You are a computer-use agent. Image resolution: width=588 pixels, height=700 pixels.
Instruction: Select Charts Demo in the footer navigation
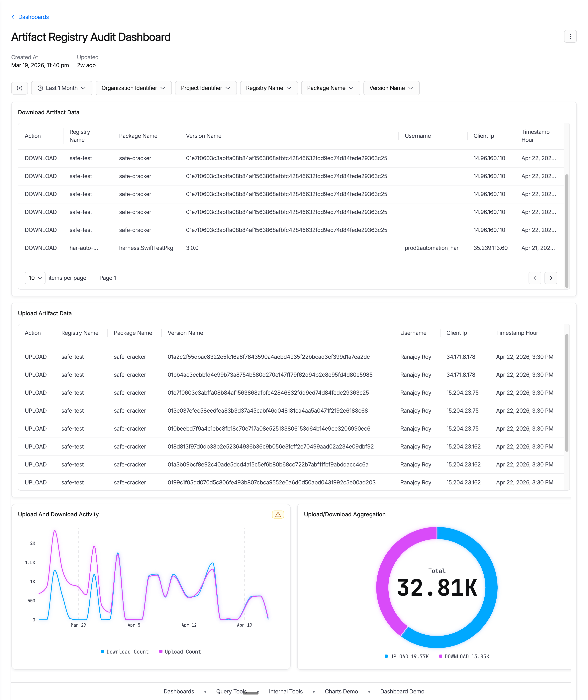click(x=341, y=691)
